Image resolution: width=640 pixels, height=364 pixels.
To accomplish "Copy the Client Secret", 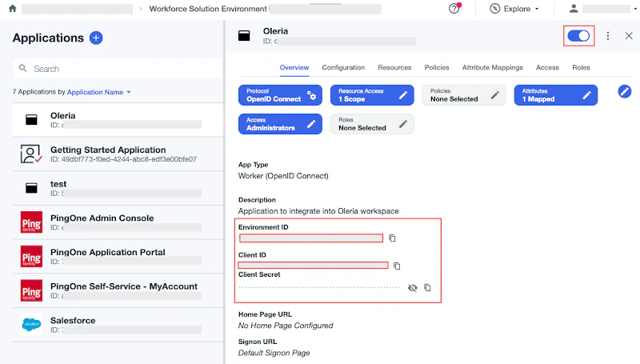I will 427,288.
